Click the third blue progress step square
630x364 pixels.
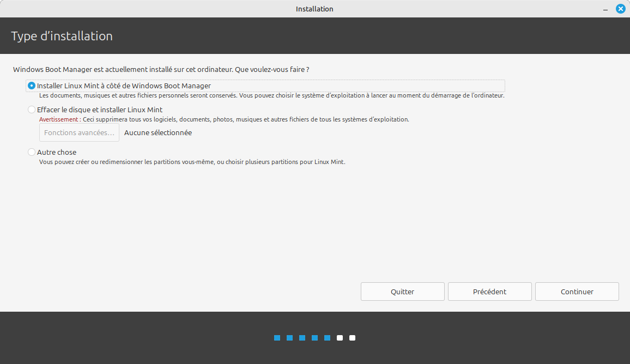tap(302, 338)
